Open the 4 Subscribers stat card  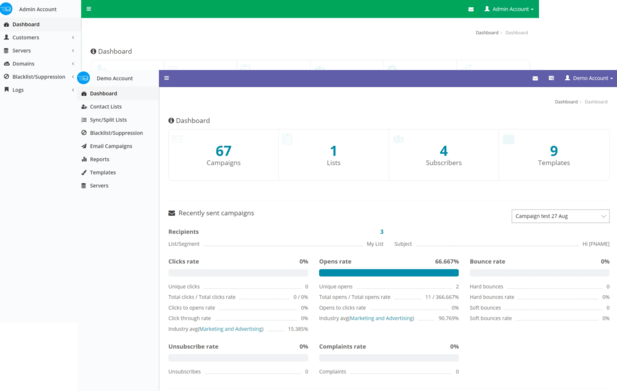pyautogui.click(x=443, y=155)
